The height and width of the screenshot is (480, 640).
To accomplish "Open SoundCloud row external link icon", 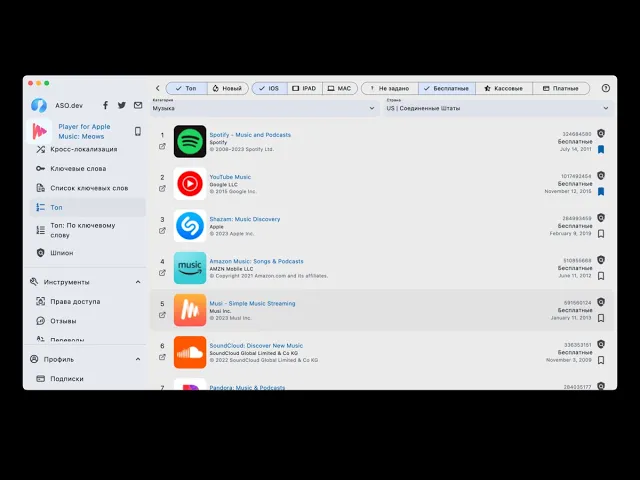I will pos(162,357).
